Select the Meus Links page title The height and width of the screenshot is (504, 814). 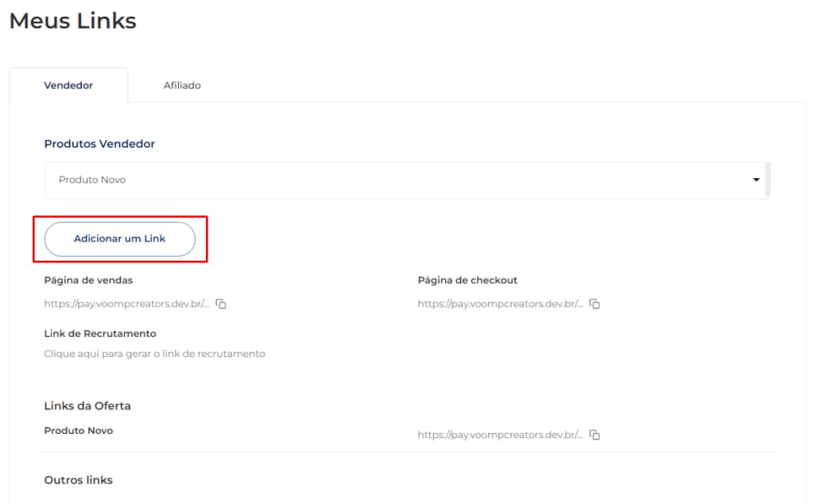pos(72,21)
